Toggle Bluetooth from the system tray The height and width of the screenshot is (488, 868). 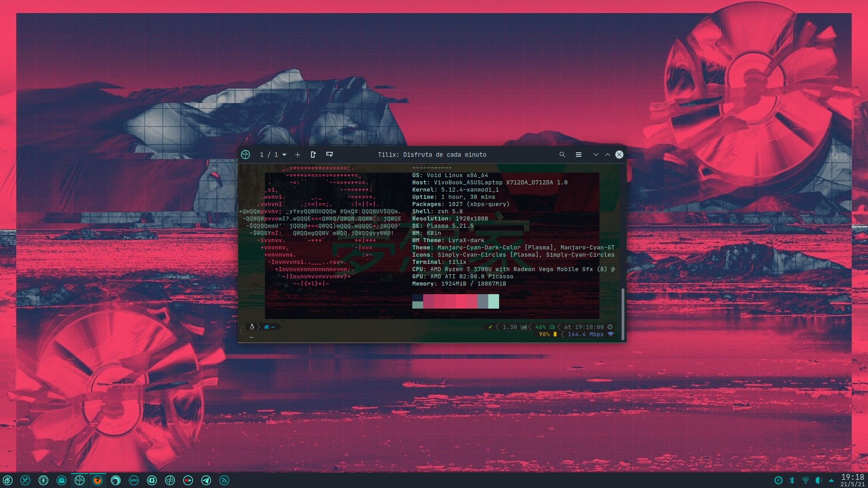(x=792, y=480)
